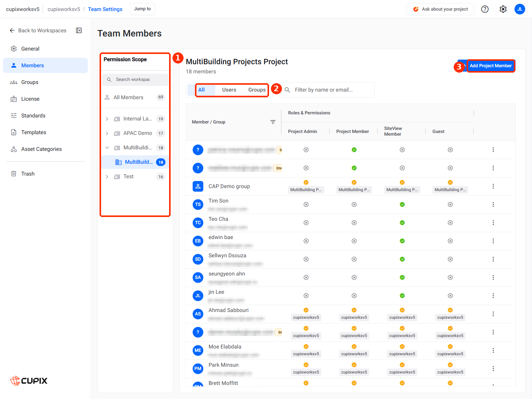
Task: Open Groups in the sidebar menu
Action: (45, 82)
